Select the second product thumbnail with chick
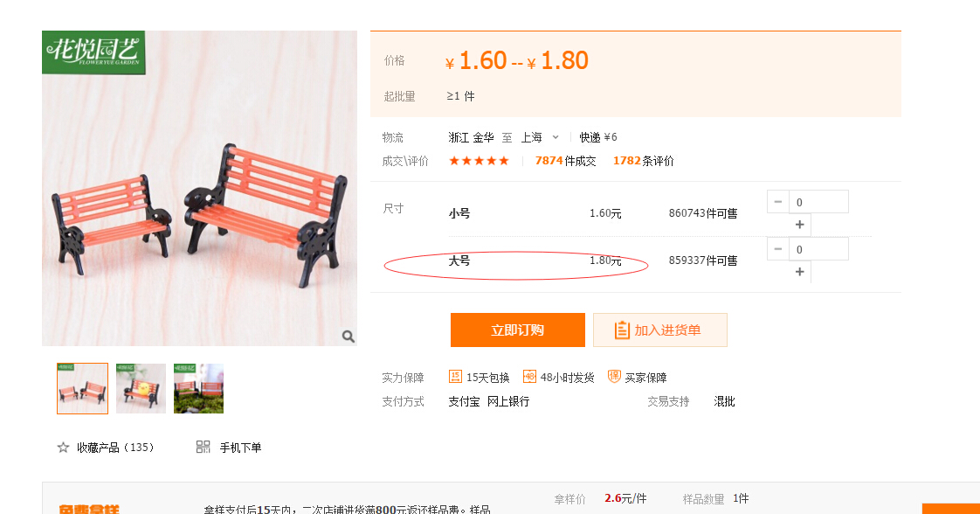Viewport: 980px width, 514px height. pyautogui.click(x=141, y=388)
